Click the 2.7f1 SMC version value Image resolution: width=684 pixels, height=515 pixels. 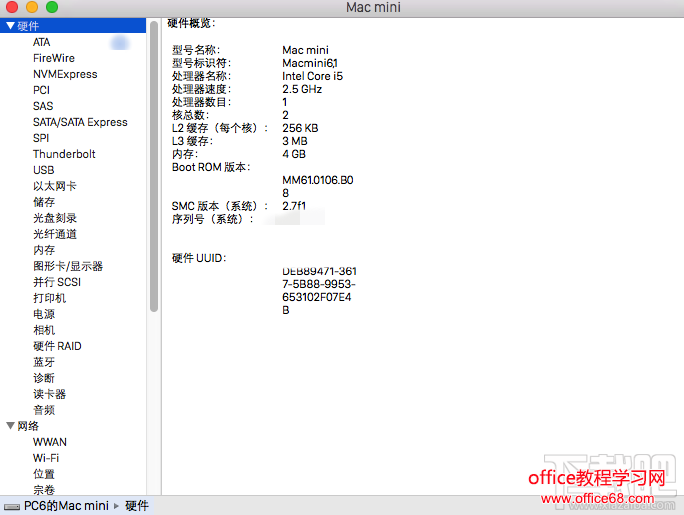[x=294, y=206]
